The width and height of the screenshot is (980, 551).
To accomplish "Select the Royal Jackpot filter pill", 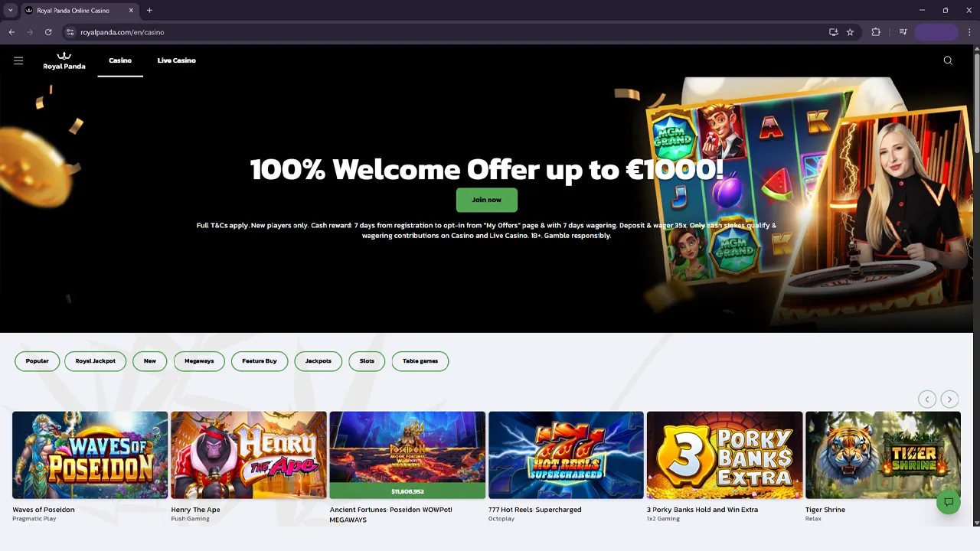I will pyautogui.click(x=96, y=361).
